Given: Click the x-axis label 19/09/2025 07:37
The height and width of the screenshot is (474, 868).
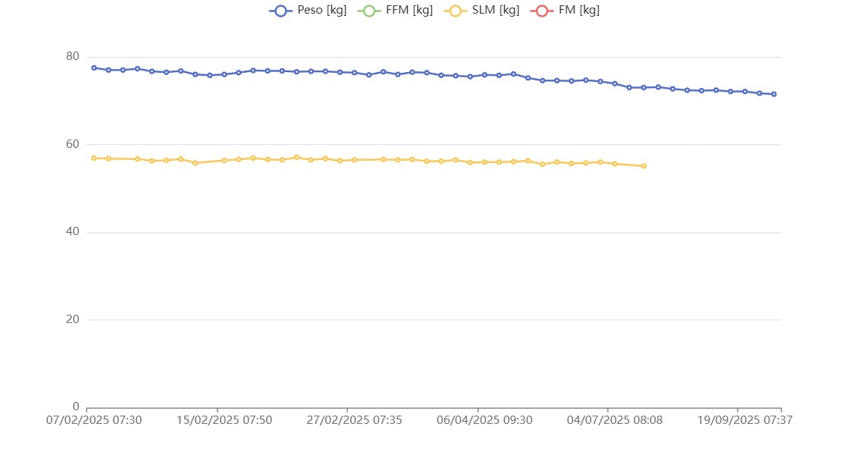Looking at the screenshot, I should (745, 419).
